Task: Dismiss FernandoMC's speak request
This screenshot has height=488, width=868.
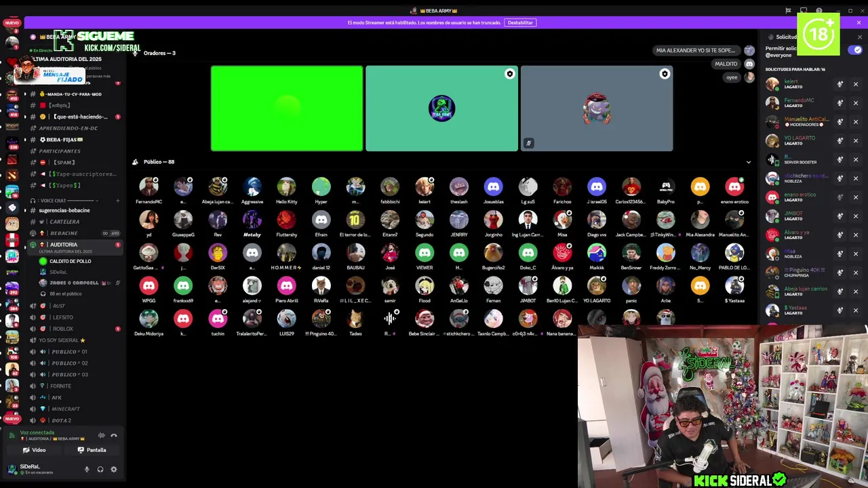Action: pos(856,103)
